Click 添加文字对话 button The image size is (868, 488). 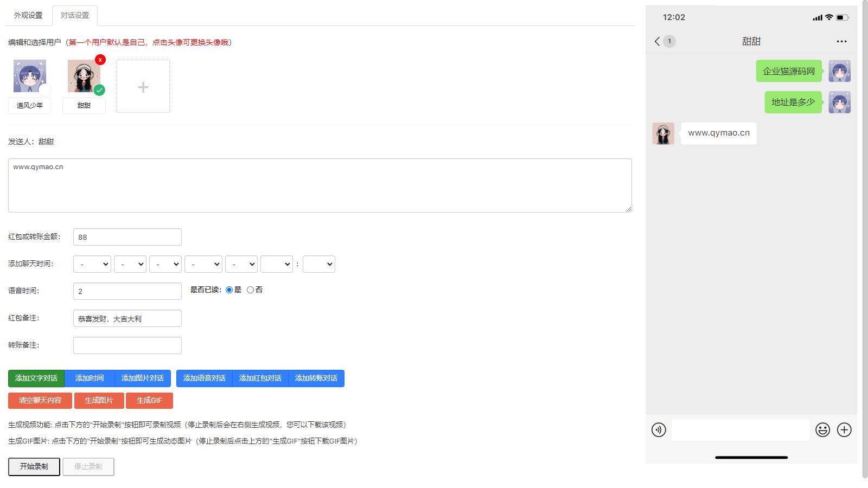tap(36, 378)
